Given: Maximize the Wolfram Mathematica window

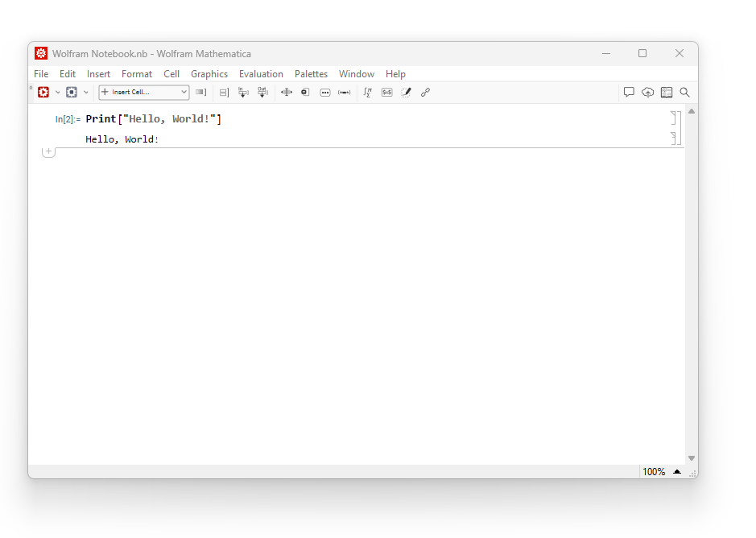Looking at the screenshot, I should [x=642, y=54].
